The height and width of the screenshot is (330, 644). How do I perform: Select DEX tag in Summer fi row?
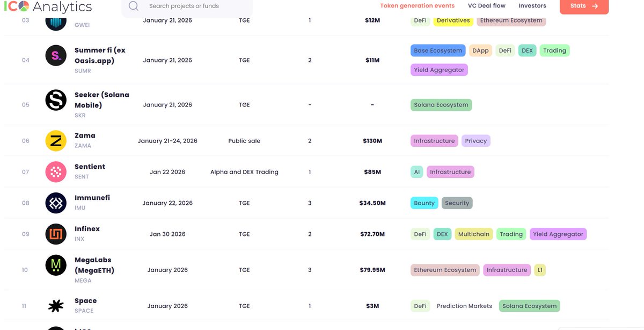[527, 51]
